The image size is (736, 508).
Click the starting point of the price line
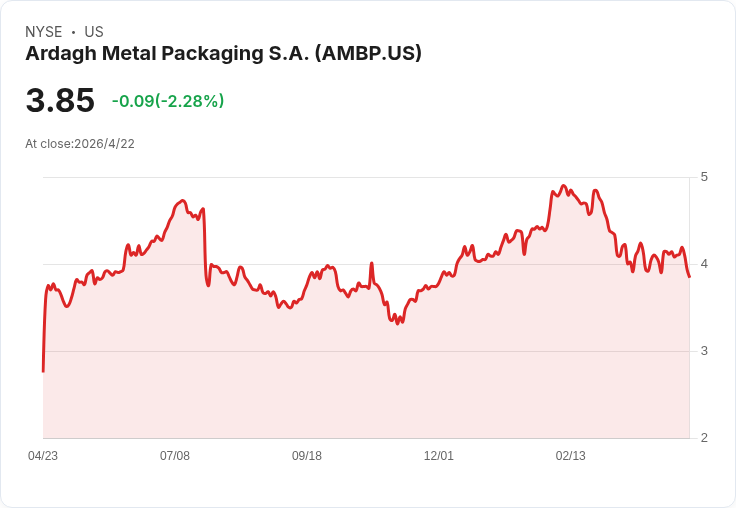[x=44, y=371]
